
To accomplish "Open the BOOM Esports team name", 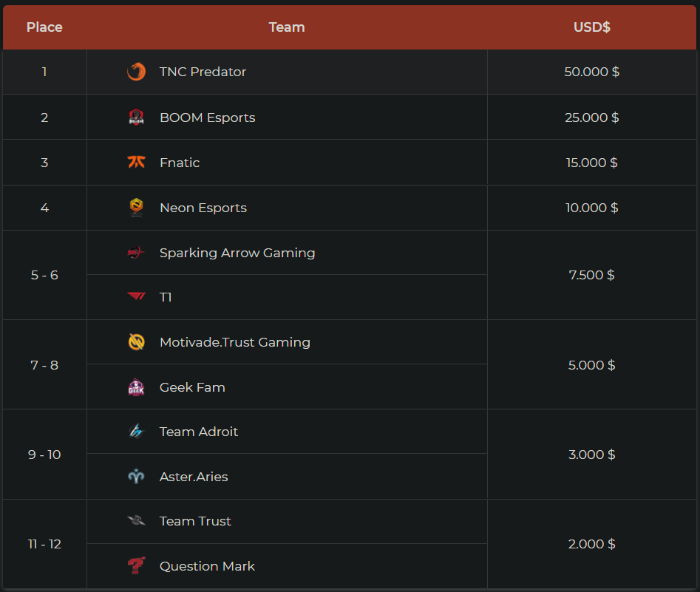I will click(x=207, y=118).
